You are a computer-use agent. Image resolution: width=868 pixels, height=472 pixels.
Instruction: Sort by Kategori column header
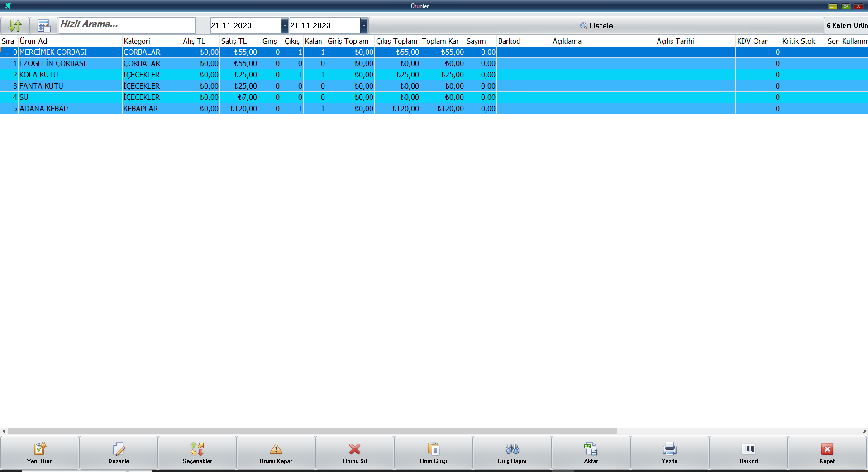pos(152,41)
